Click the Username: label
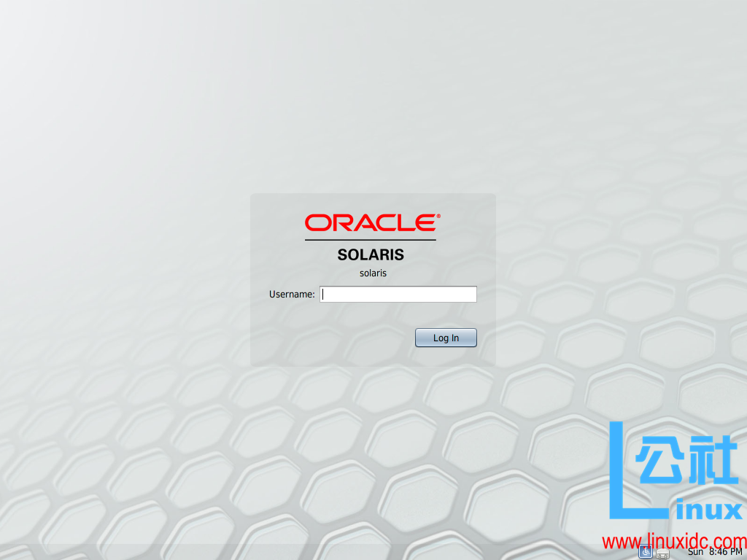Image resolution: width=747 pixels, height=560 pixels. coord(292,295)
